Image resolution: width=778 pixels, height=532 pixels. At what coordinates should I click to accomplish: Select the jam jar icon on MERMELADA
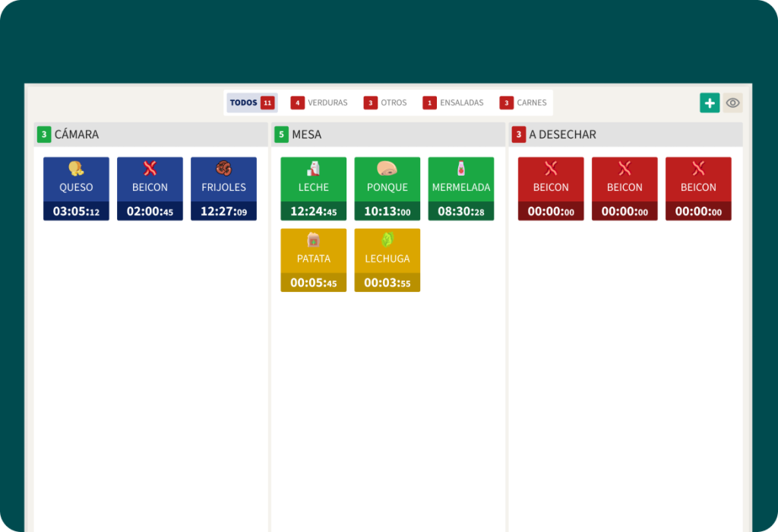(460, 169)
